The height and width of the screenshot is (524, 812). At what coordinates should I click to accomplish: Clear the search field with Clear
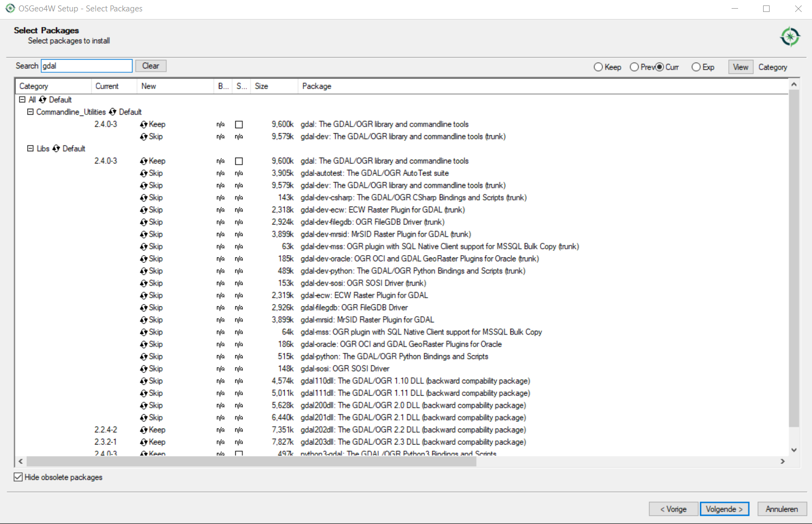pos(151,66)
